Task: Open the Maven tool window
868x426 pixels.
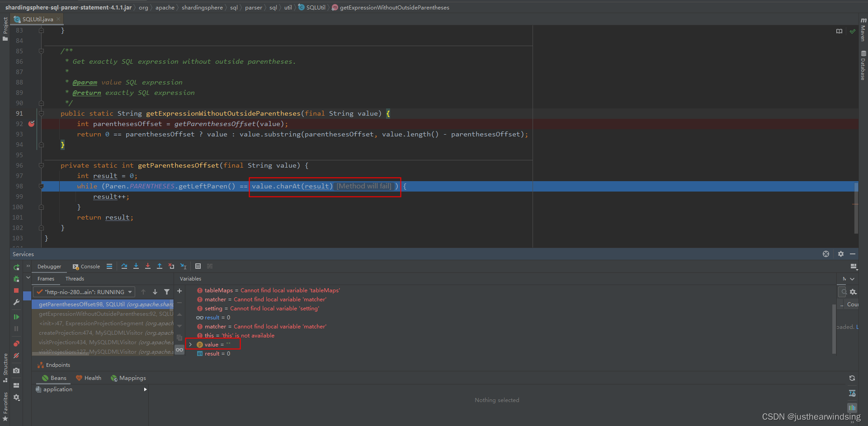Action: point(863,30)
